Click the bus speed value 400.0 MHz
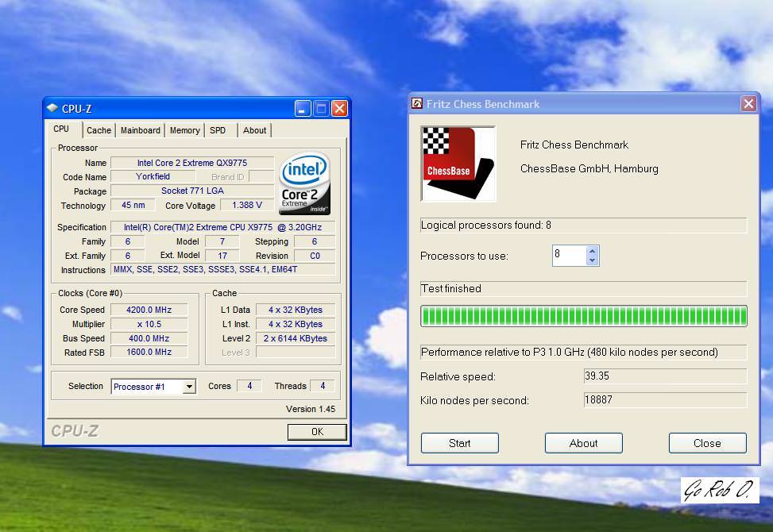Screen dimensions: 773x532 pos(149,338)
